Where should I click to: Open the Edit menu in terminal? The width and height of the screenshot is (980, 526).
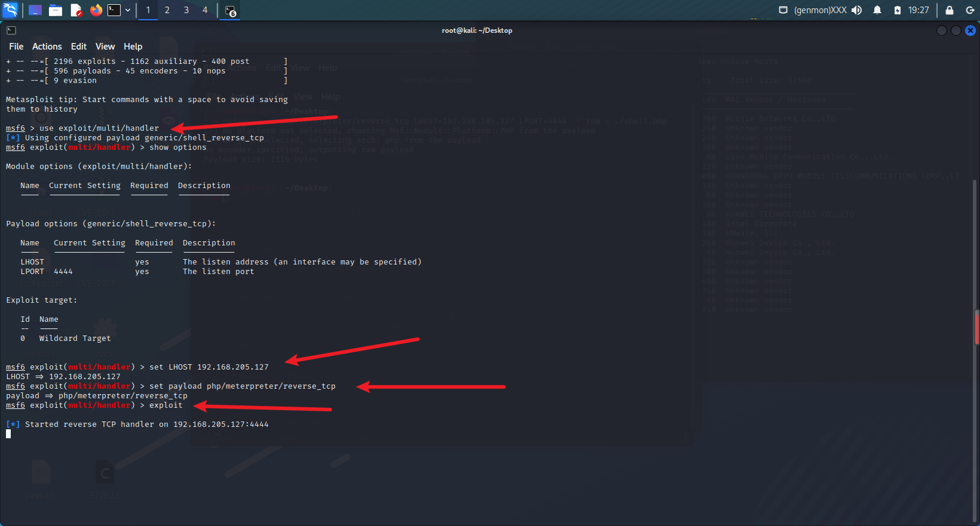[x=79, y=47]
